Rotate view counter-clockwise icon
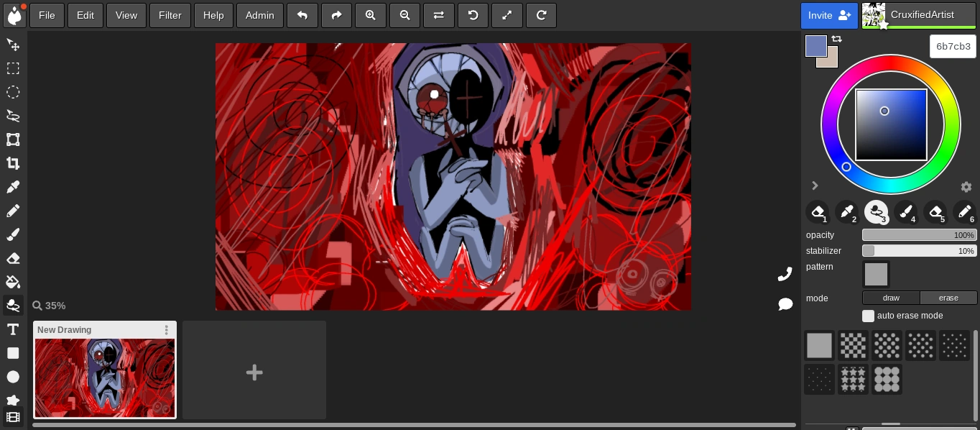Screen dimensions: 980x430 473,15
